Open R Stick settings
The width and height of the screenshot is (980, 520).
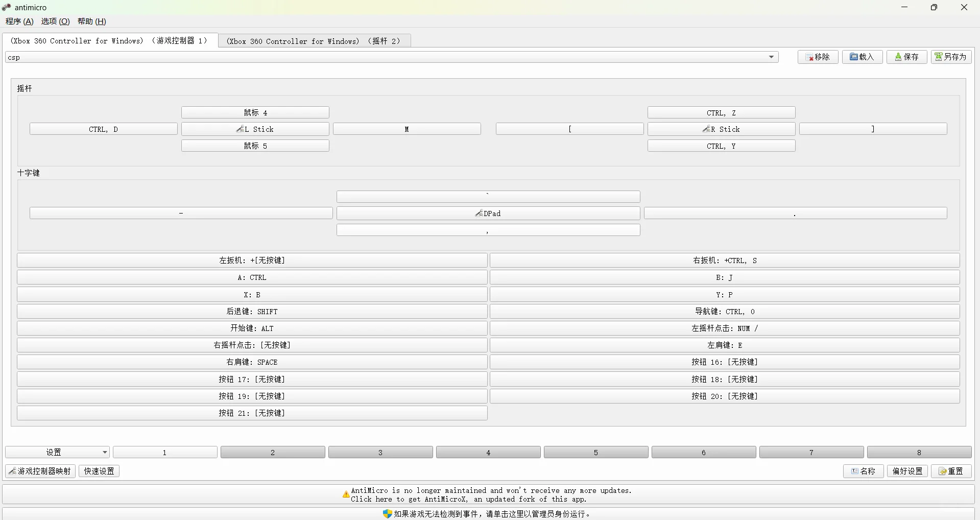722,129
